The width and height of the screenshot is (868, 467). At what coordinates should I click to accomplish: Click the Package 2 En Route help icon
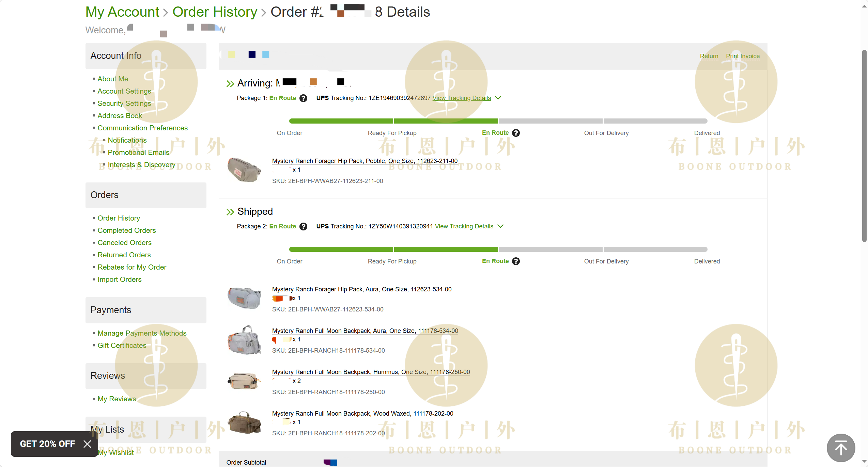coord(303,227)
